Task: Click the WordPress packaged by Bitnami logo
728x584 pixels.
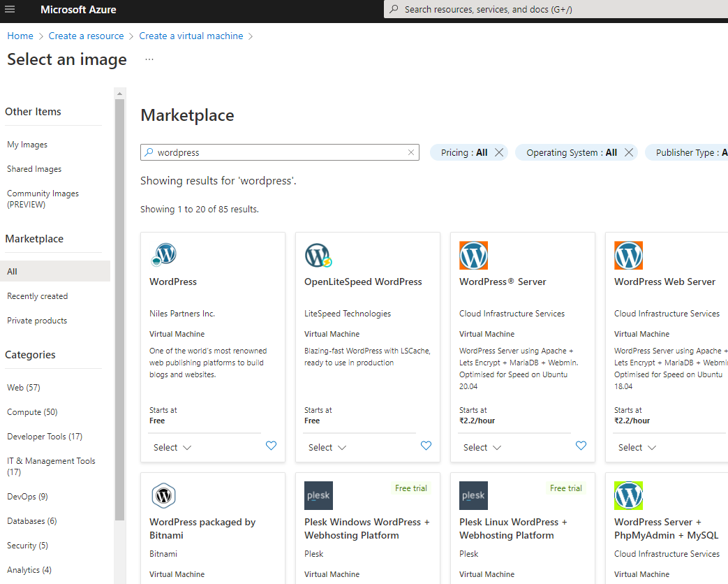Action: [164, 495]
